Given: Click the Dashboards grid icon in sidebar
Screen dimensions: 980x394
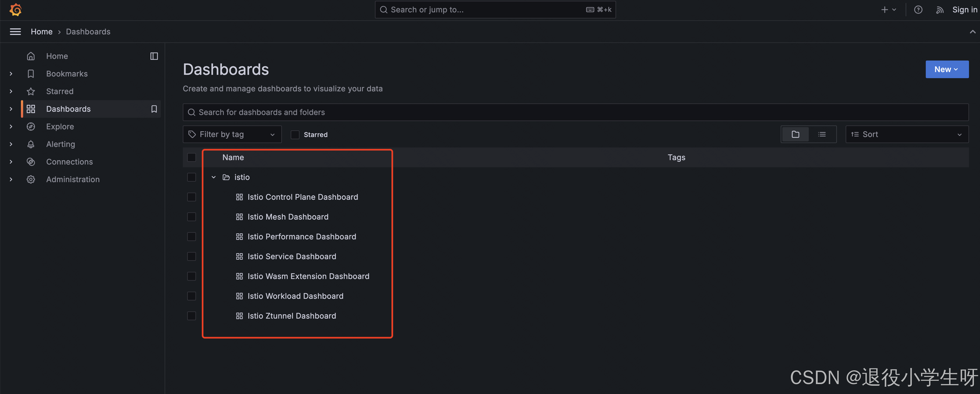Looking at the screenshot, I should [x=31, y=109].
